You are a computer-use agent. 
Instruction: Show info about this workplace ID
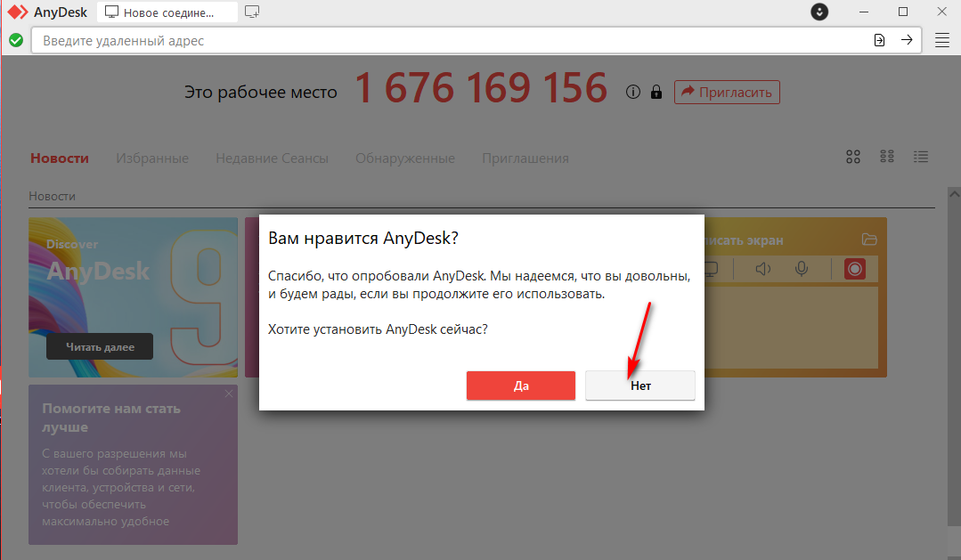pos(633,92)
